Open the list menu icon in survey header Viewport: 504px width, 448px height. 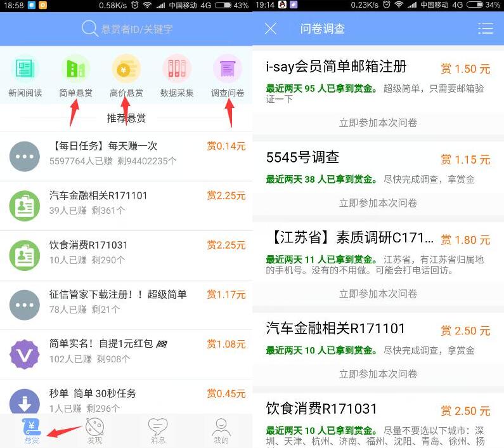[485, 29]
